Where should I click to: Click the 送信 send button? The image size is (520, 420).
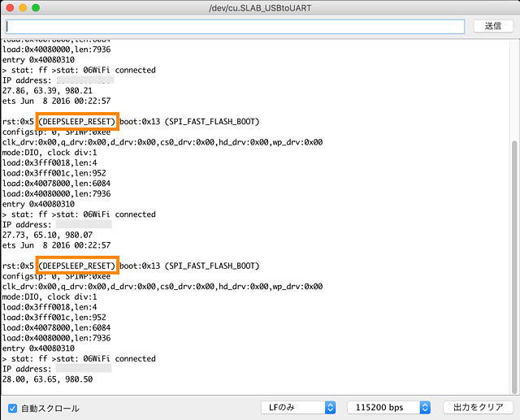[493, 26]
